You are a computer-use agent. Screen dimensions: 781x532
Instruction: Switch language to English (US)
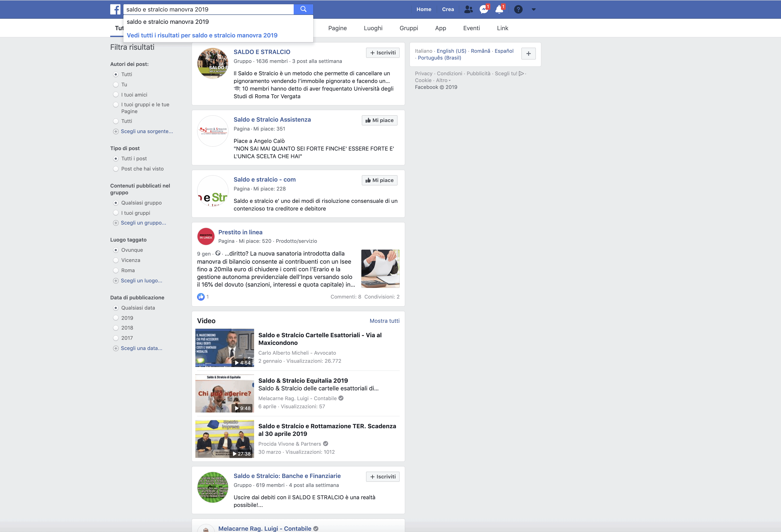451,51
